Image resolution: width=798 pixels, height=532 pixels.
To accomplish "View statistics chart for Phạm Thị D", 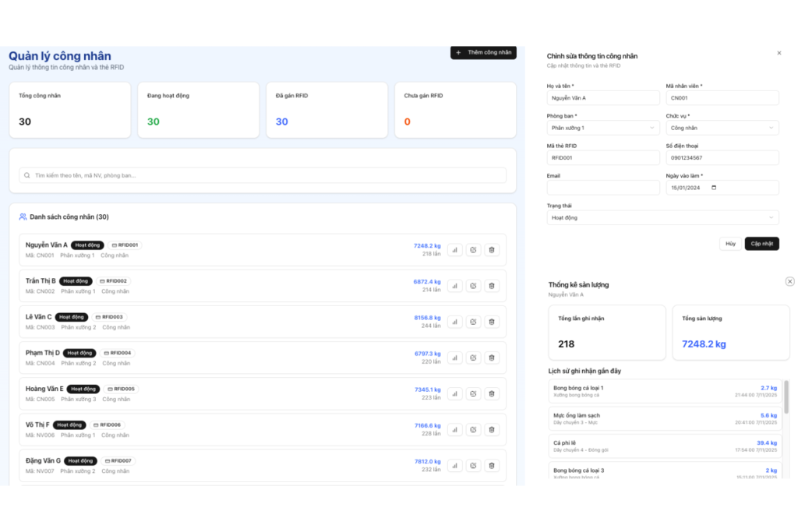I will click(x=455, y=358).
